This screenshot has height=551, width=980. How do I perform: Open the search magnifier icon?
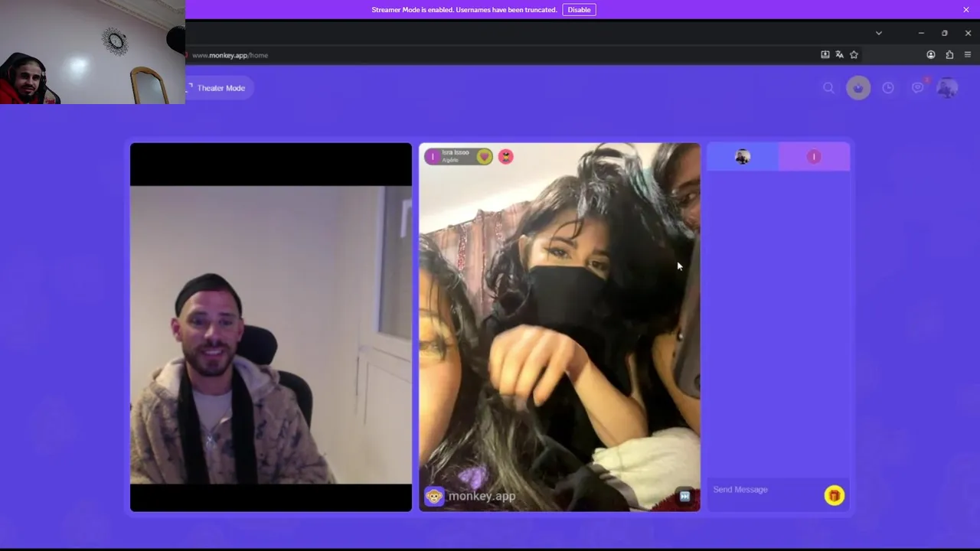coord(828,88)
